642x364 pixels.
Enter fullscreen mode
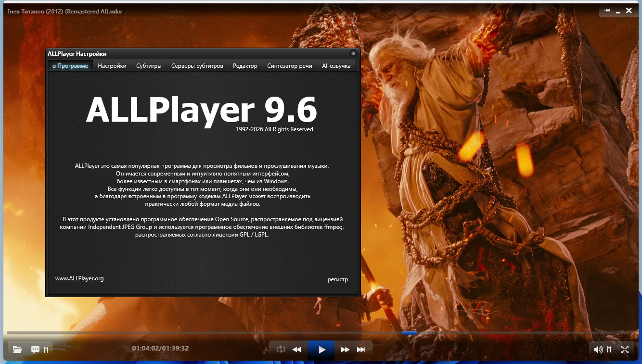click(x=625, y=350)
